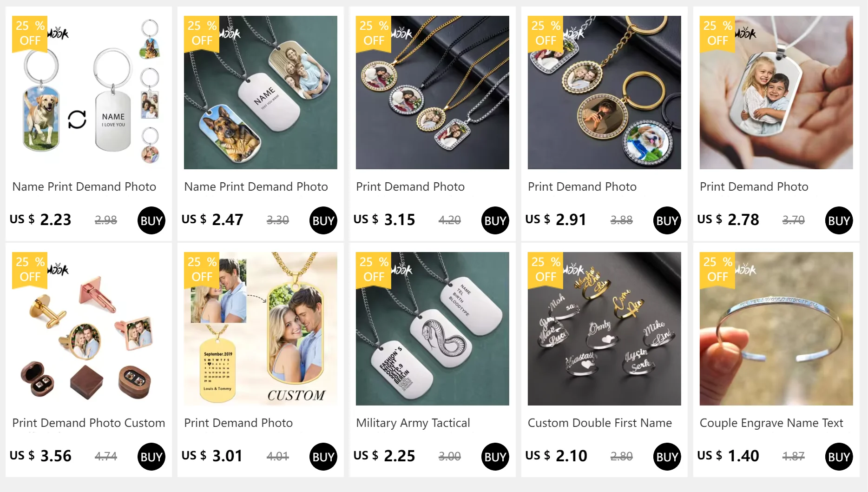
Task: Click BUY button for Couple Engrave Name Text
Action: pos(839,457)
